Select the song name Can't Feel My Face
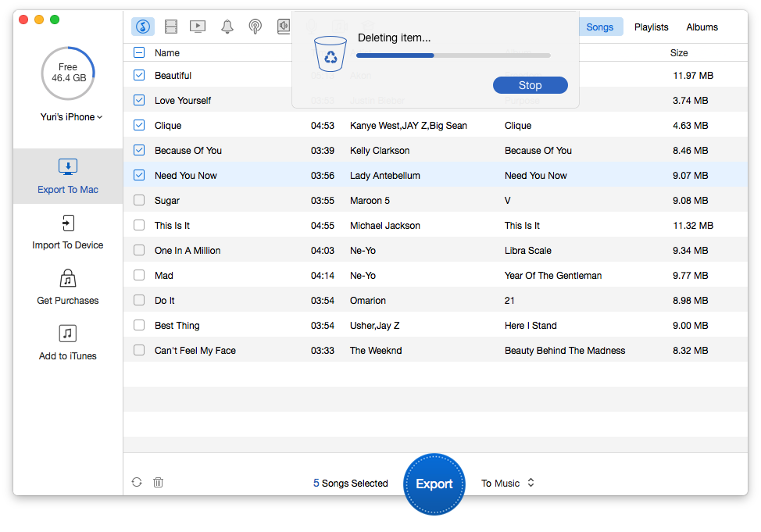This screenshot has width=761, height=532. point(195,351)
